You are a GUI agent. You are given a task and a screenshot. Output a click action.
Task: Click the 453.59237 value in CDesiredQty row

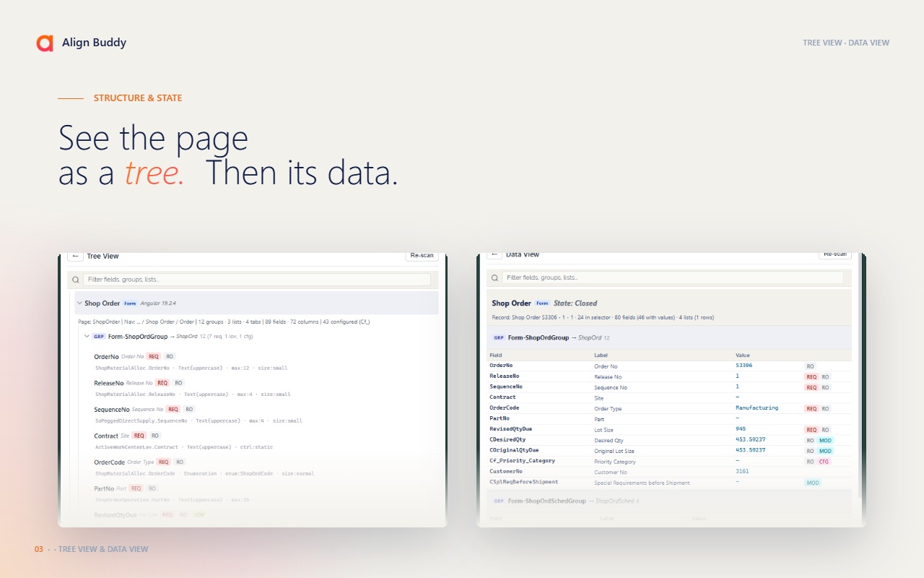751,440
